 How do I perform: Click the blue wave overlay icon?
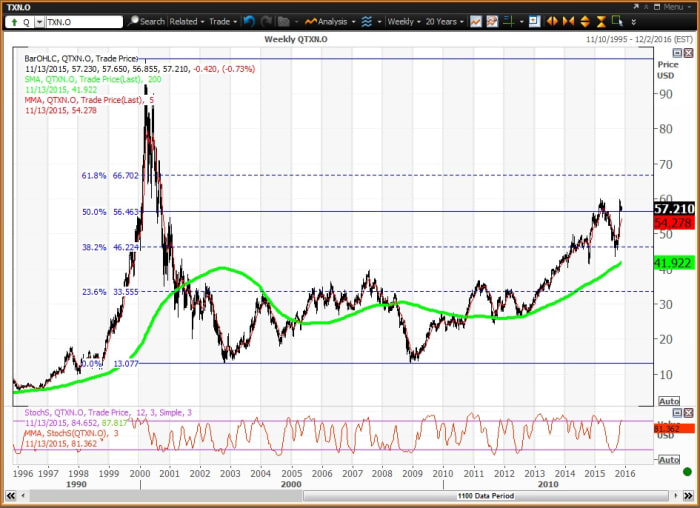367,21
